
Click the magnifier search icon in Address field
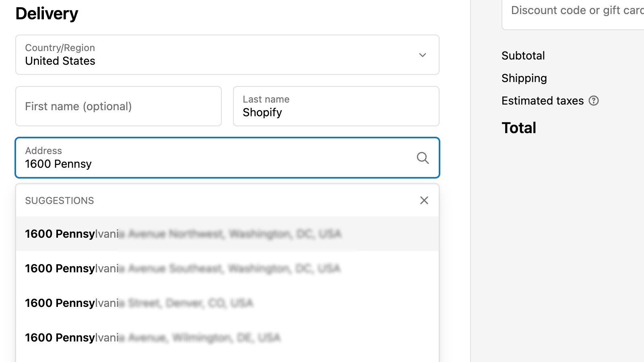click(423, 158)
